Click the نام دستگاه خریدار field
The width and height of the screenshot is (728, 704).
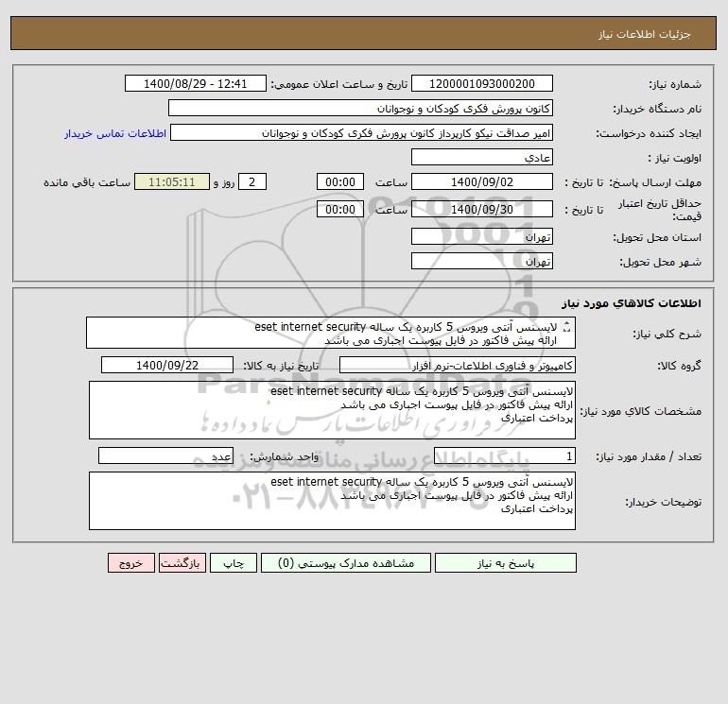point(360,108)
